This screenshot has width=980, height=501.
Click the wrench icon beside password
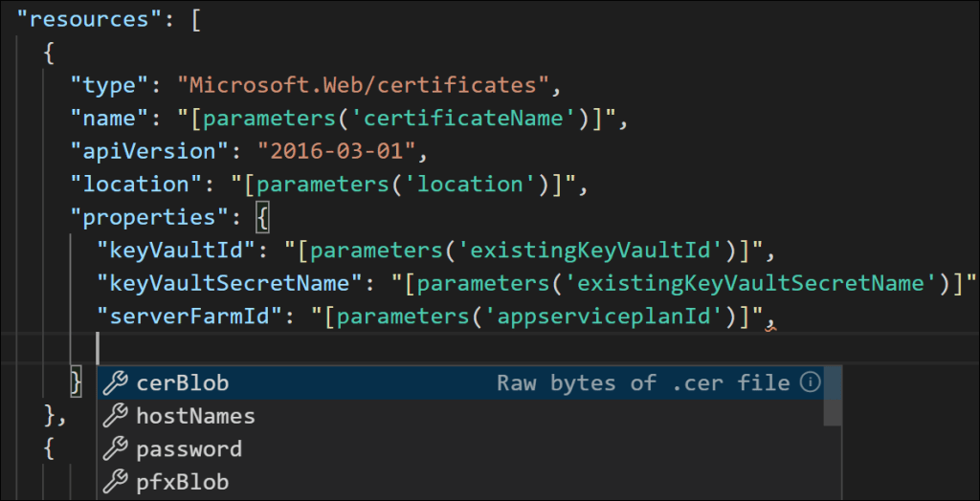point(116,448)
